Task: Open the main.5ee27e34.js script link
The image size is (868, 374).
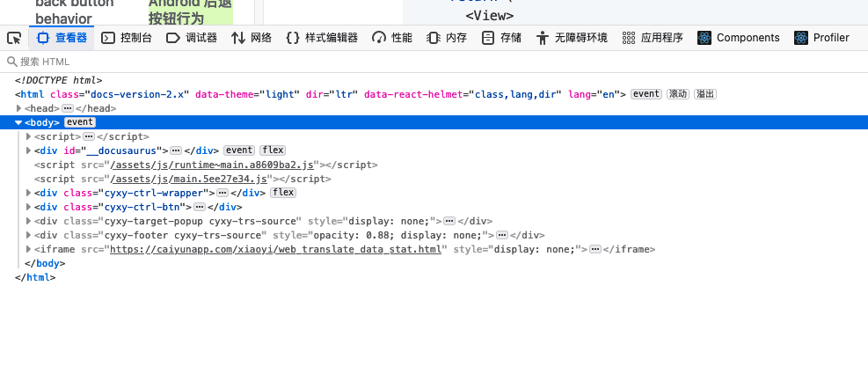Action: point(213,179)
